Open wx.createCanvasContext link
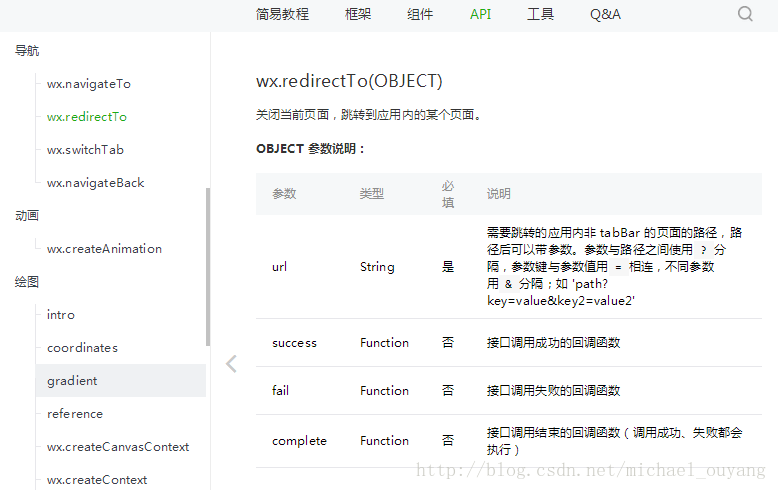This screenshot has width=778, height=490. 118,447
